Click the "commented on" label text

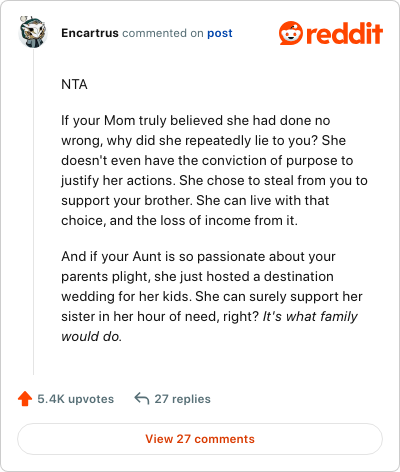click(x=163, y=33)
